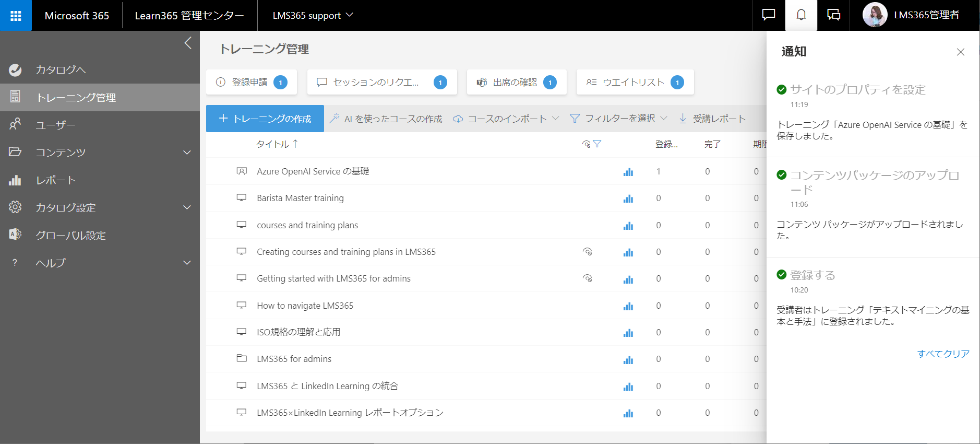Open report chart for ISO規格の理解と応用
This screenshot has width=980, height=444.
coord(628,333)
